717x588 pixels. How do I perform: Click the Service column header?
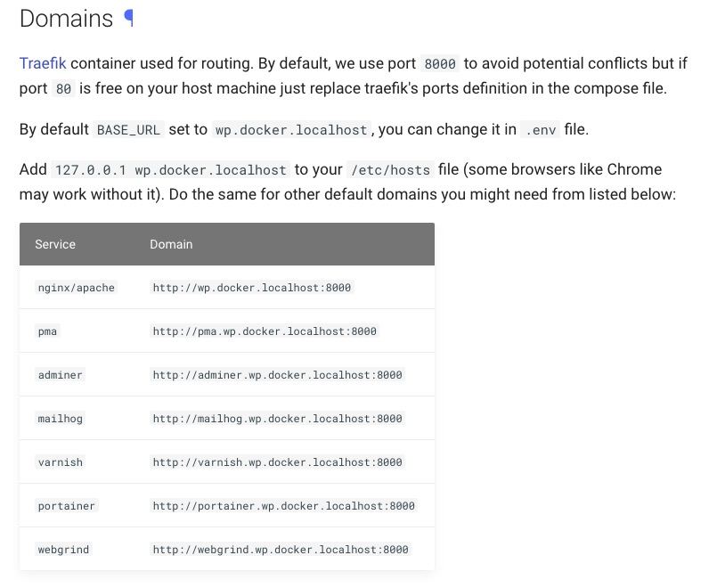click(x=55, y=244)
